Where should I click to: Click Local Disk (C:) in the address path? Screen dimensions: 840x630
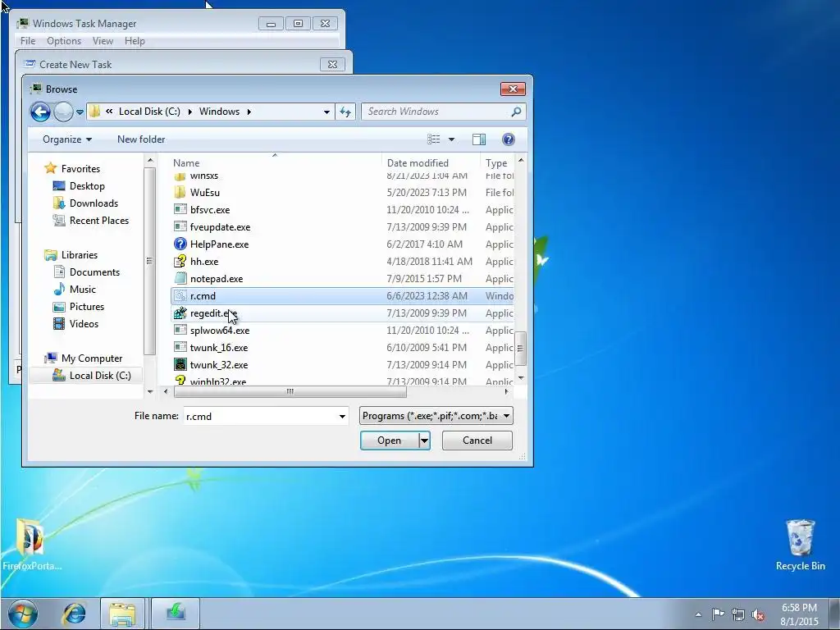[x=149, y=112]
